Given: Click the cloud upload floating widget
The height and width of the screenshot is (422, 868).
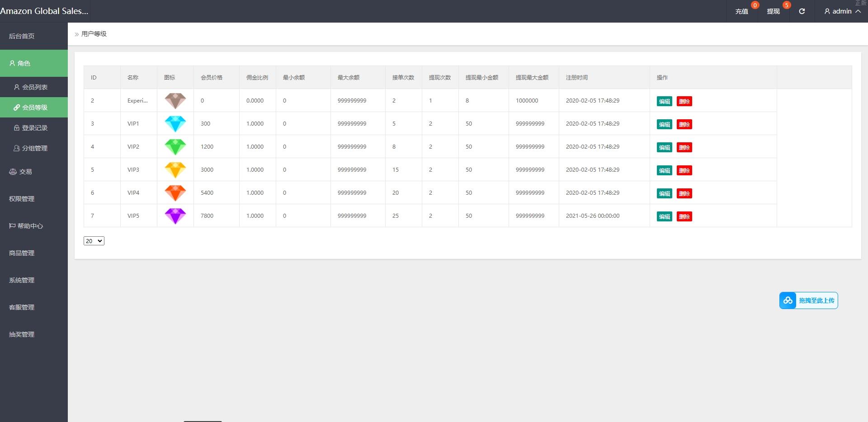Looking at the screenshot, I should pos(808,300).
